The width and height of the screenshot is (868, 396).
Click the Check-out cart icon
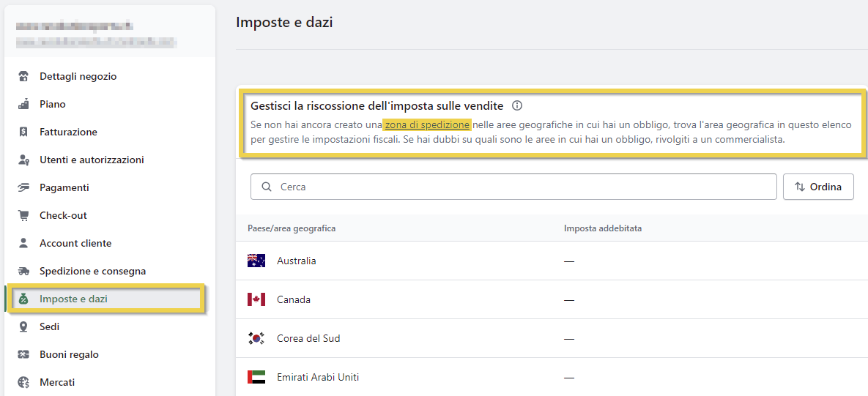coord(23,216)
